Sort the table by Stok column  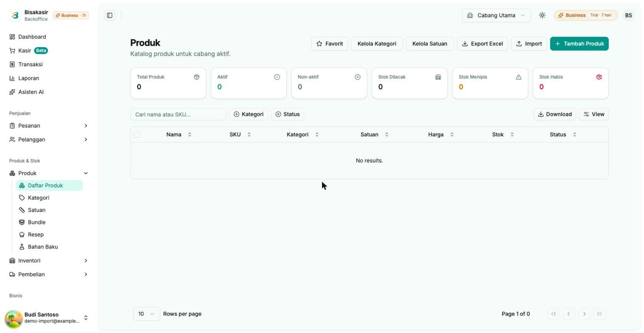click(x=503, y=135)
